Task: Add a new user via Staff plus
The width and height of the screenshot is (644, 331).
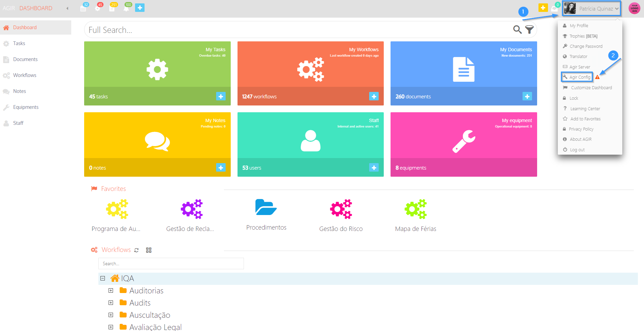Action: (x=374, y=168)
